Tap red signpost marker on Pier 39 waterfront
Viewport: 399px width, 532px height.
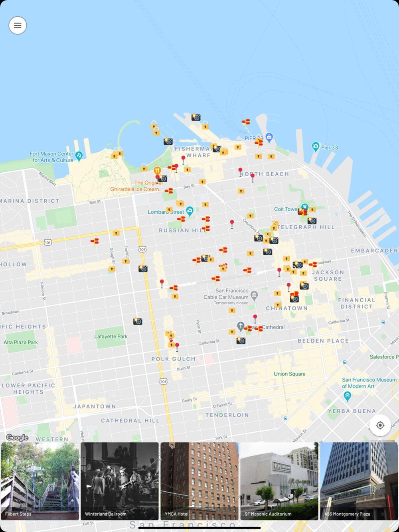246,122
